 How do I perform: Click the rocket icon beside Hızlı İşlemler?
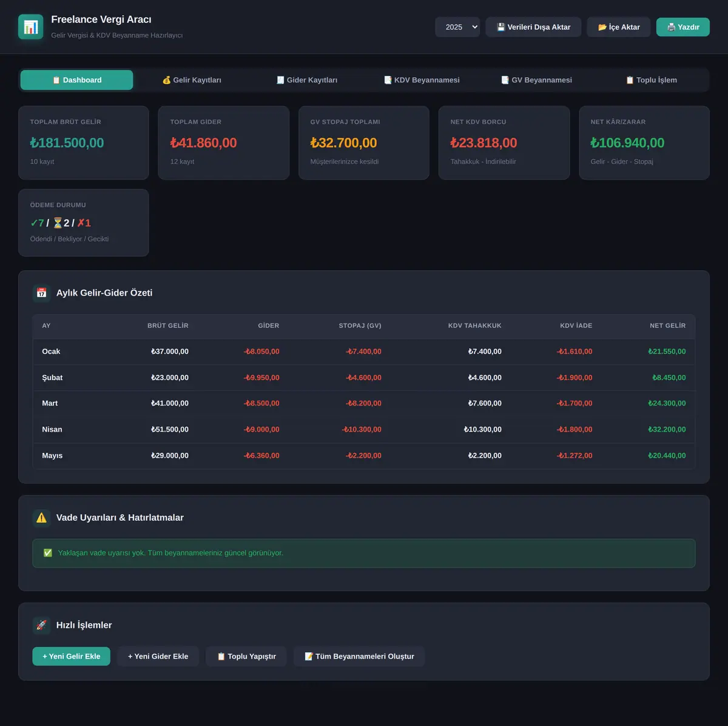pyautogui.click(x=41, y=625)
